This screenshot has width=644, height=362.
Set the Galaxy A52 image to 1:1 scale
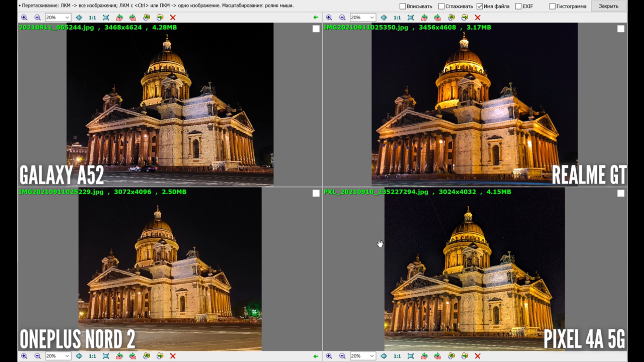tap(92, 17)
